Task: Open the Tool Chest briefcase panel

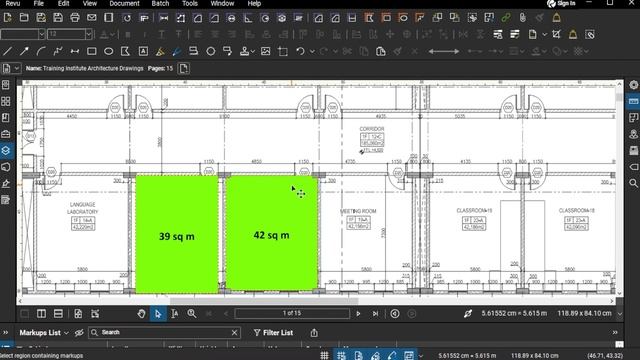Action: tap(6, 134)
